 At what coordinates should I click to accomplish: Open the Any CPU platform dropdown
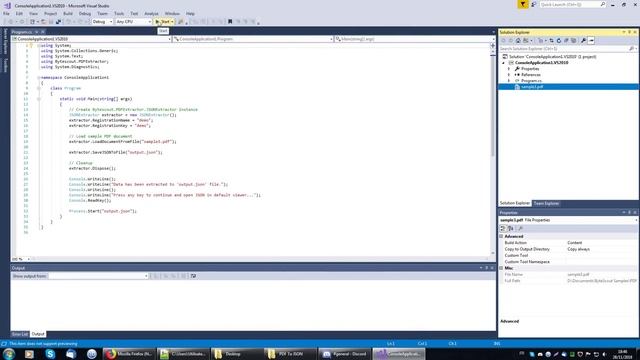pos(133,22)
